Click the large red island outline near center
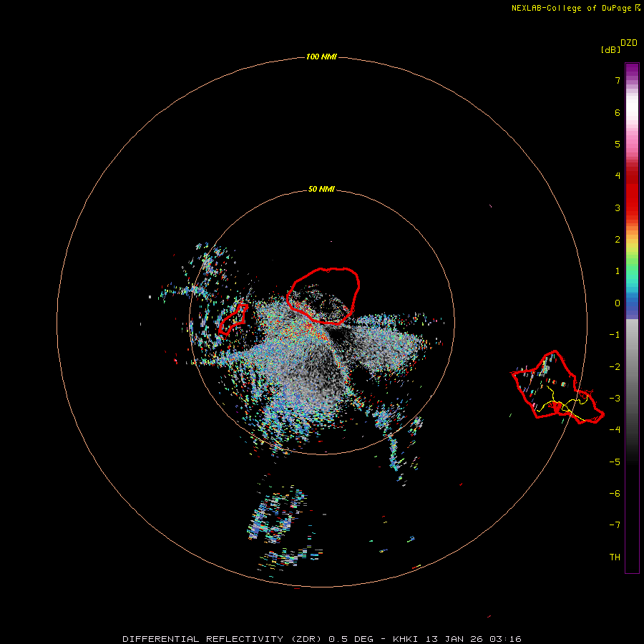 323,296
